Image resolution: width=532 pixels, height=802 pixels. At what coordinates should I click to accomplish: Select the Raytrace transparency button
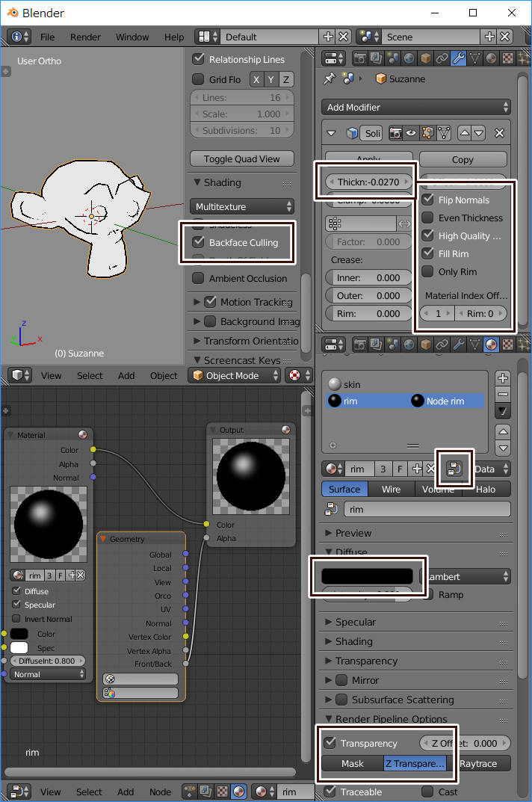coord(478,763)
